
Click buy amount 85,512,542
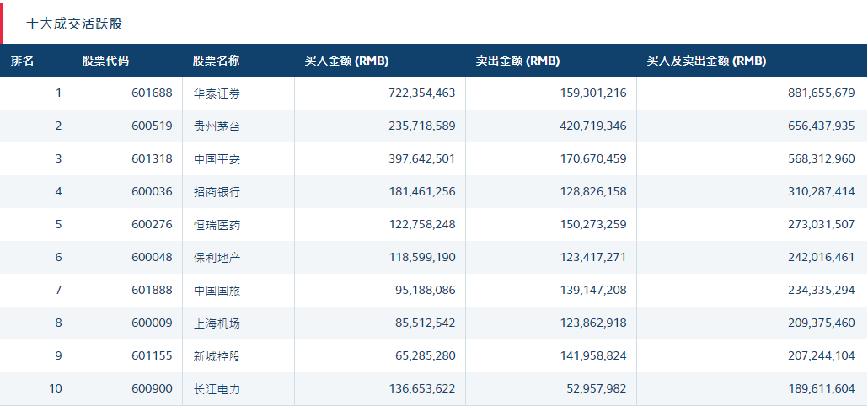pos(426,323)
